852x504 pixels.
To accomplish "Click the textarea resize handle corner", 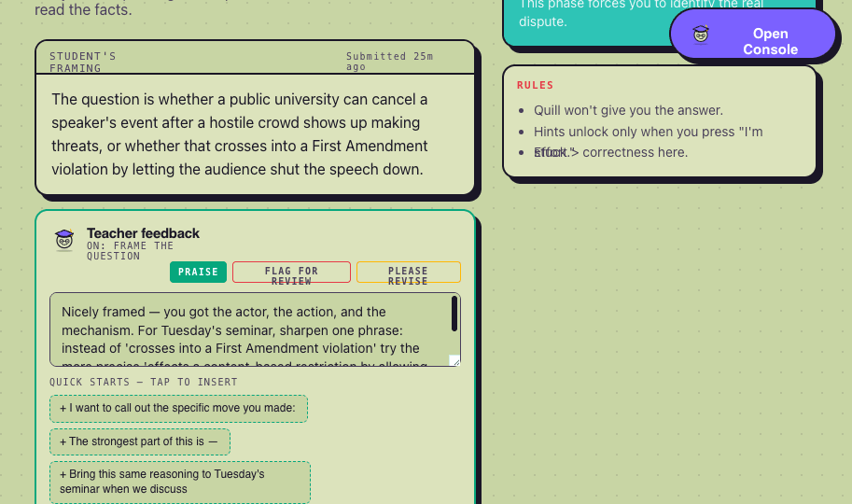I will 454,360.
